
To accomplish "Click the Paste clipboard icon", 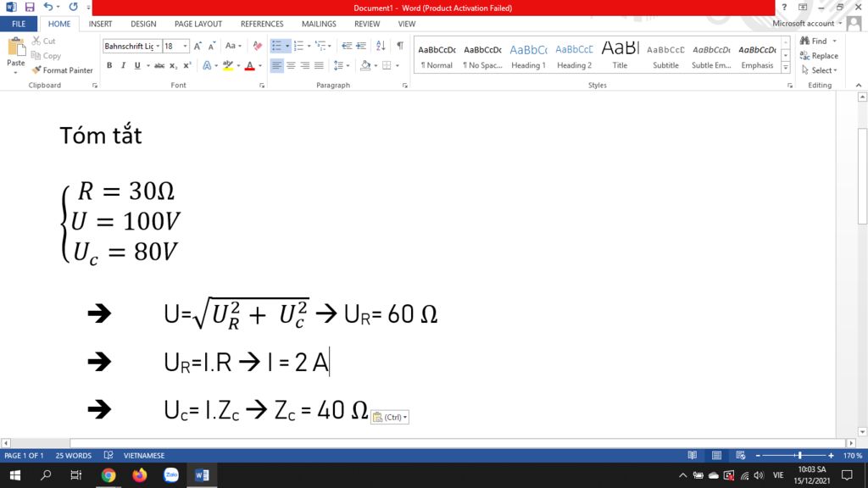I will 16,47.
